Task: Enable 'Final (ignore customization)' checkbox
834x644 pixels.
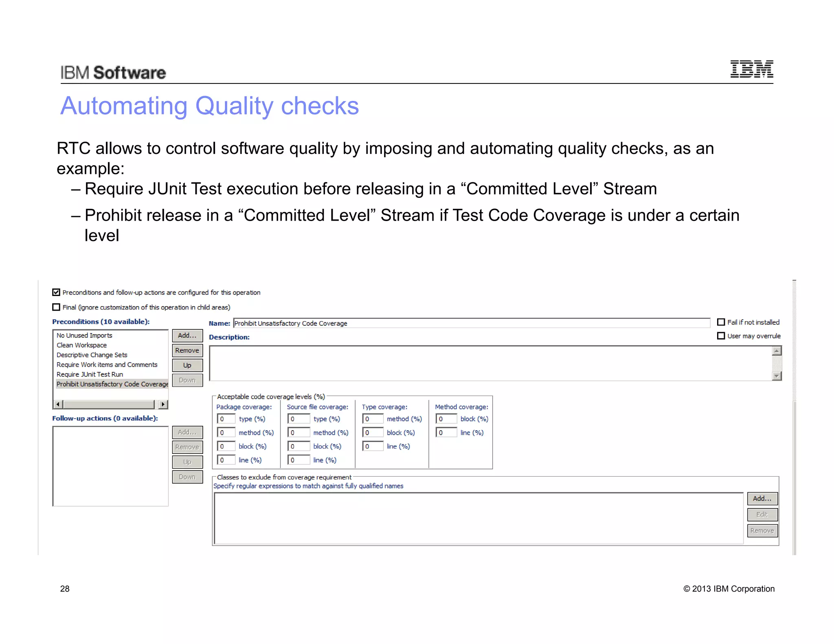Action: pyautogui.click(x=56, y=307)
